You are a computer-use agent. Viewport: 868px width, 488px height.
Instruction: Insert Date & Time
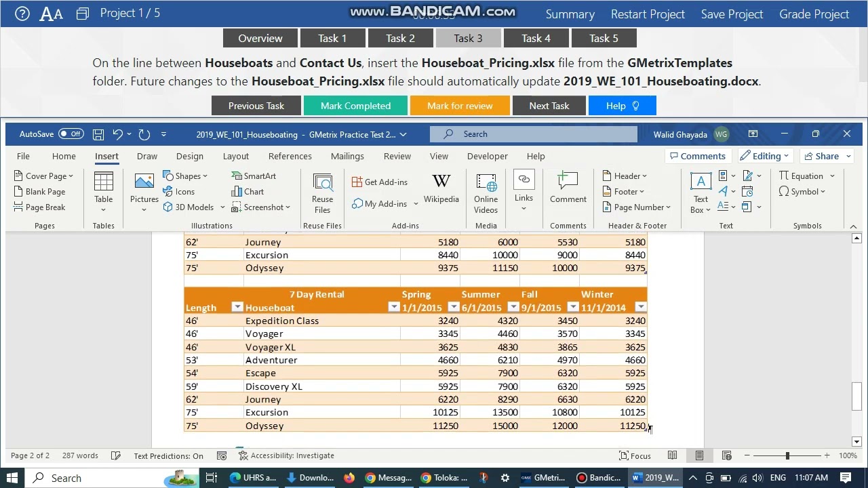coord(747,192)
